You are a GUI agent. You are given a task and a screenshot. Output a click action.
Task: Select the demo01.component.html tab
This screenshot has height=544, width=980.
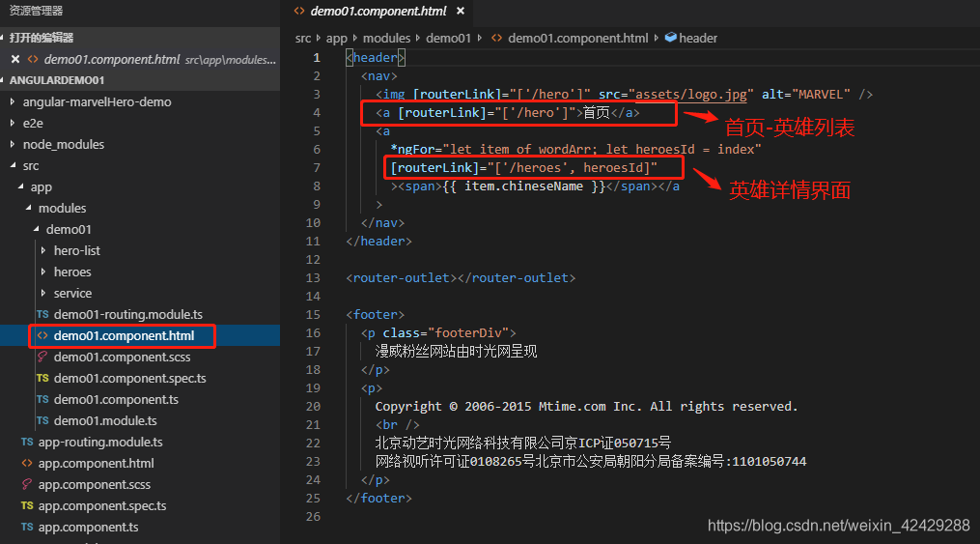[x=378, y=11]
